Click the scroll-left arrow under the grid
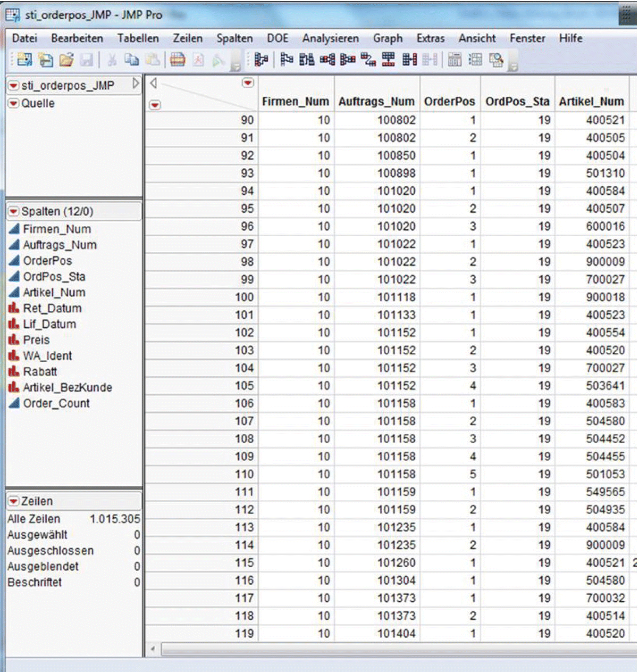 [x=153, y=649]
